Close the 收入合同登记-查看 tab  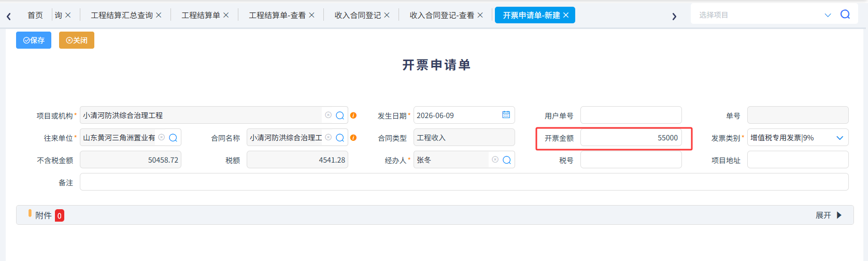click(480, 16)
